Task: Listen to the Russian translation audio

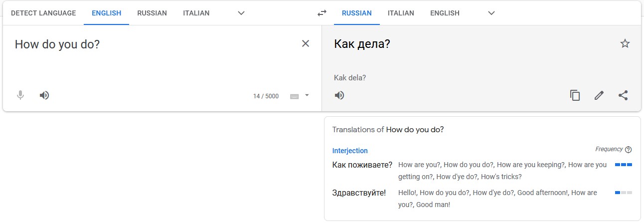Action: coord(339,95)
